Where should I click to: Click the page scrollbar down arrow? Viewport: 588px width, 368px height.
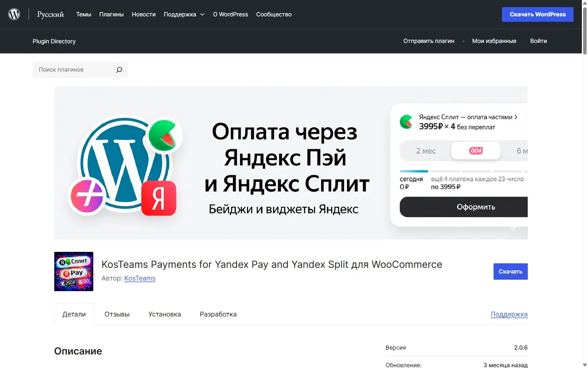[x=585, y=365]
